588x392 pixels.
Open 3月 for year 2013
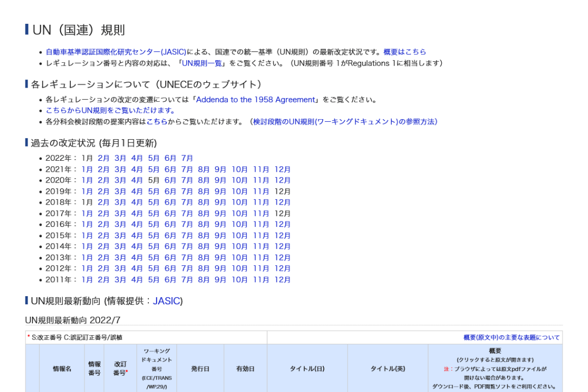[x=120, y=258]
